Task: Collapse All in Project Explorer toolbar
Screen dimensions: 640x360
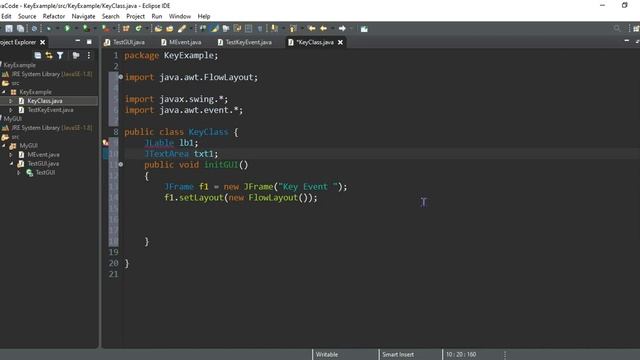Action: click(x=38, y=55)
